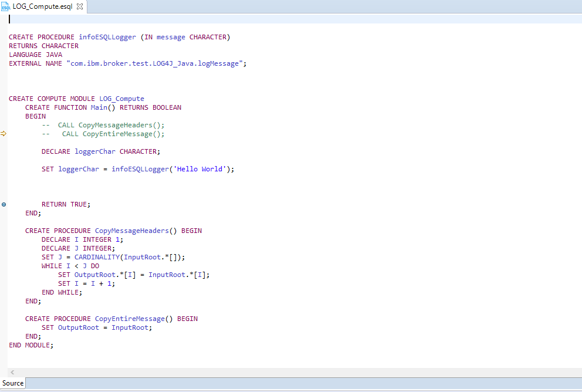This screenshot has width=582, height=392.
Task: Click the empty first editor line with cursor
Action: click(293, 19)
